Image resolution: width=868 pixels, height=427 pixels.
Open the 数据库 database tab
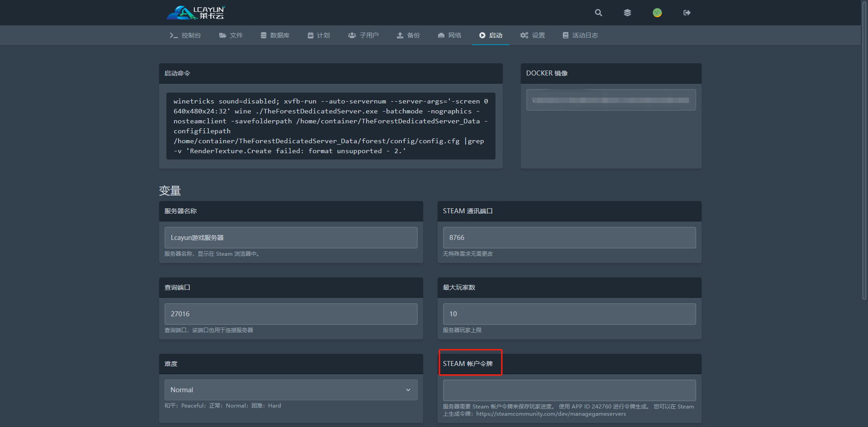(x=275, y=35)
